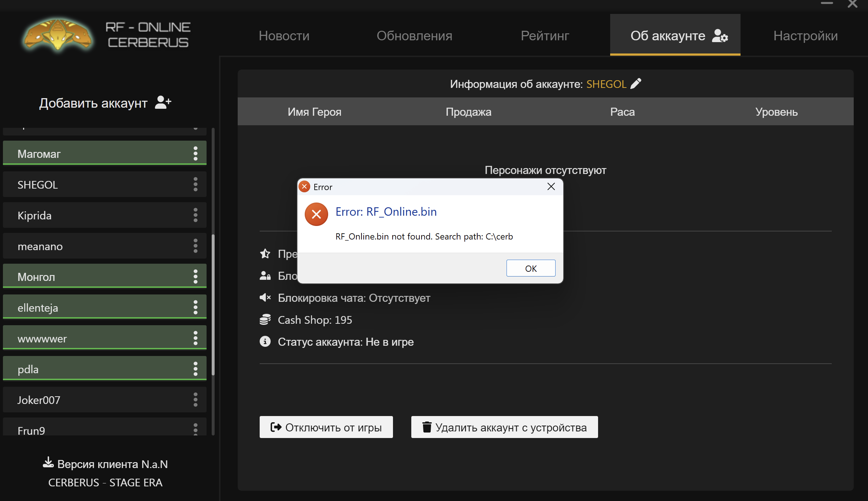Click Отключить от игры button

tap(326, 427)
